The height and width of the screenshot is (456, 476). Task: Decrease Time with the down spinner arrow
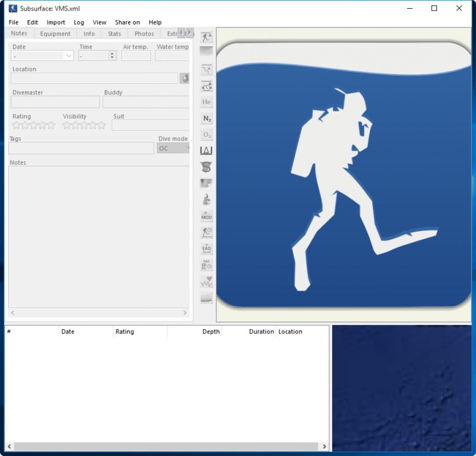pyautogui.click(x=112, y=58)
